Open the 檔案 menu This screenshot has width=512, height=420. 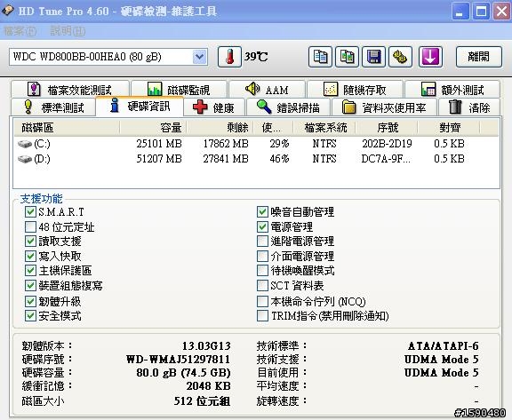click(x=20, y=31)
